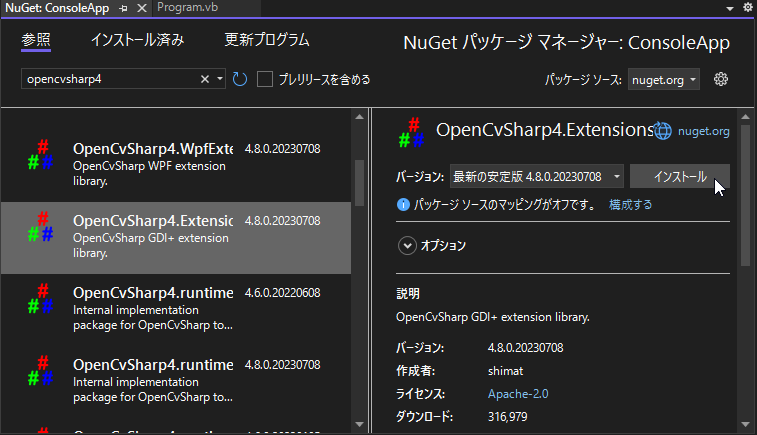Expand the オプション section
The height and width of the screenshot is (435, 757).
(x=407, y=246)
